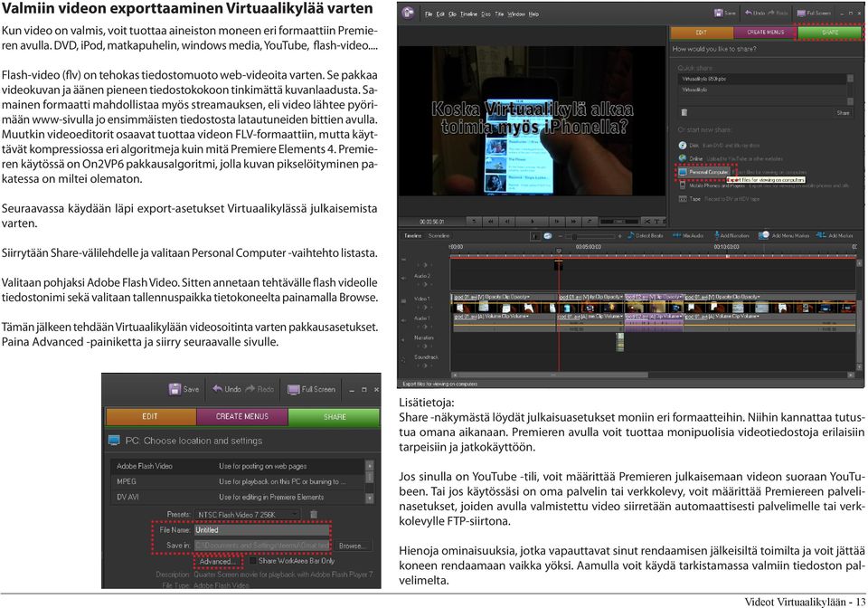Click the Share button under Quick share list
Screen dimensions: 868x608
pyautogui.click(x=843, y=112)
